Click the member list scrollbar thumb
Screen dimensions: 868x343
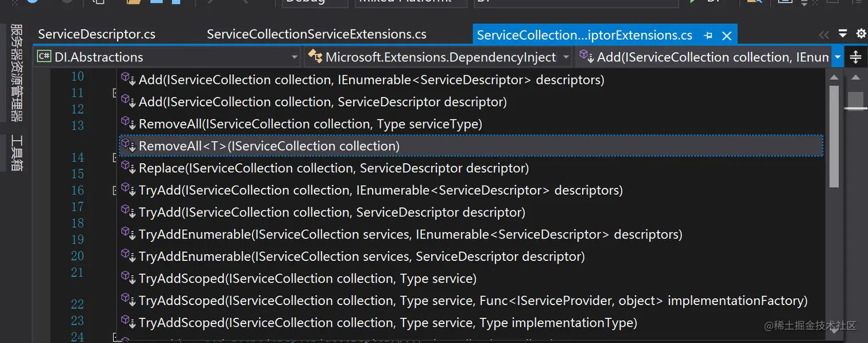click(x=834, y=137)
